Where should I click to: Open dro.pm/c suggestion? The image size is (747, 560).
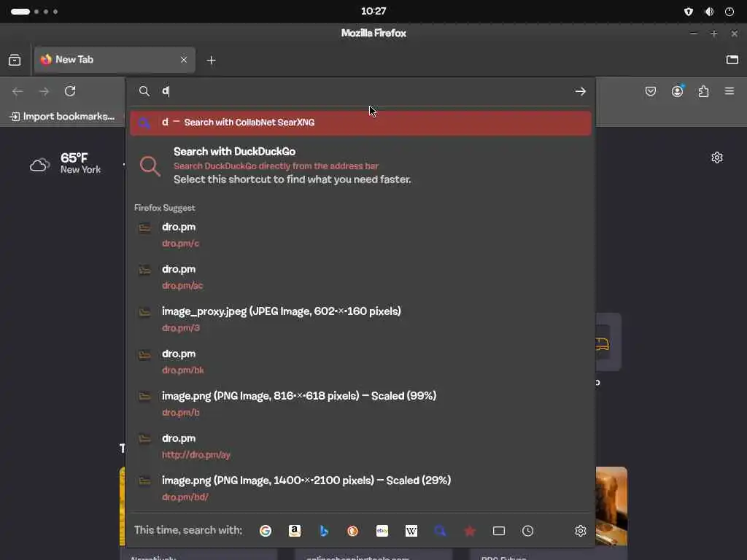(x=360, y=235)
